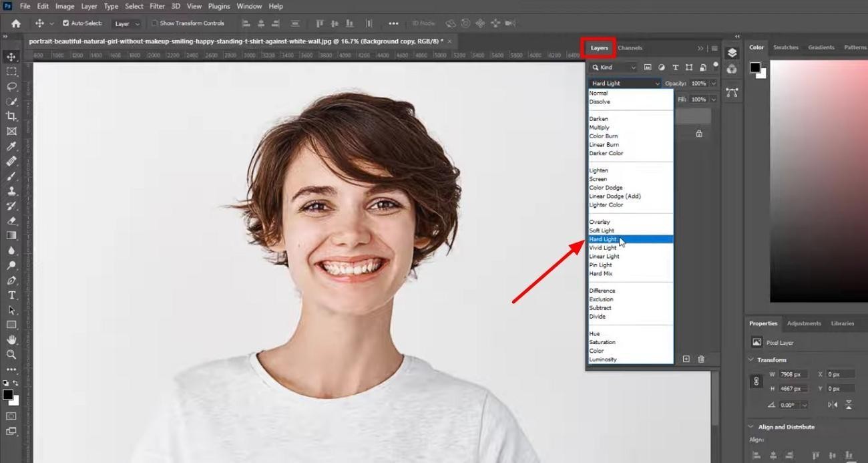Viewport: 868px width, 463px height.
Task: Select the Move tool in the toolbox
Action: [x=11, y=57]
